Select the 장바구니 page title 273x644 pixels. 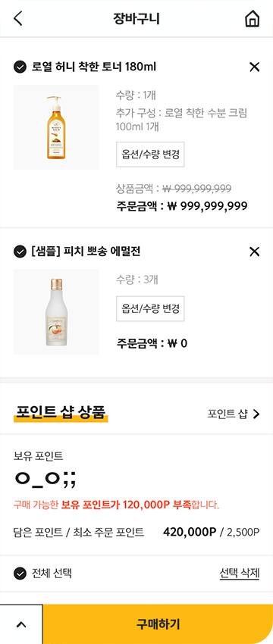coord(136,19)
